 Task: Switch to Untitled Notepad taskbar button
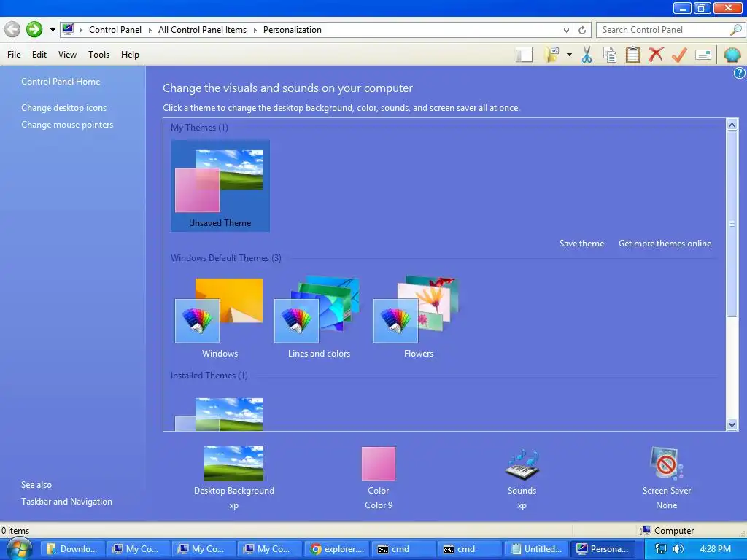[536, 549]
